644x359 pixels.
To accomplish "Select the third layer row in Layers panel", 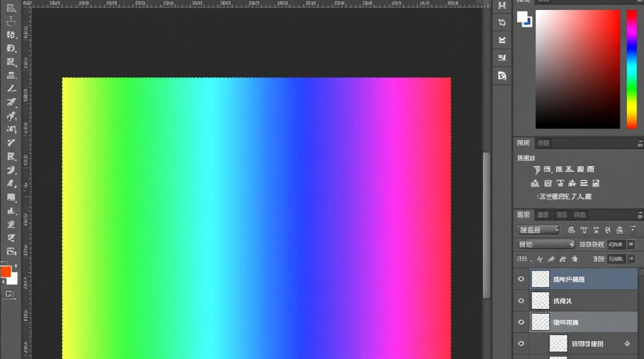I will coord(585,322).
